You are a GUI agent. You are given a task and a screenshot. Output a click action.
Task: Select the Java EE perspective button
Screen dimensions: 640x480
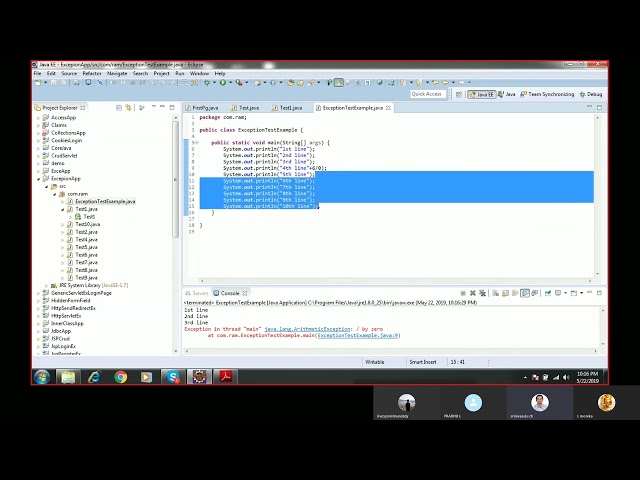pos(482,94)
